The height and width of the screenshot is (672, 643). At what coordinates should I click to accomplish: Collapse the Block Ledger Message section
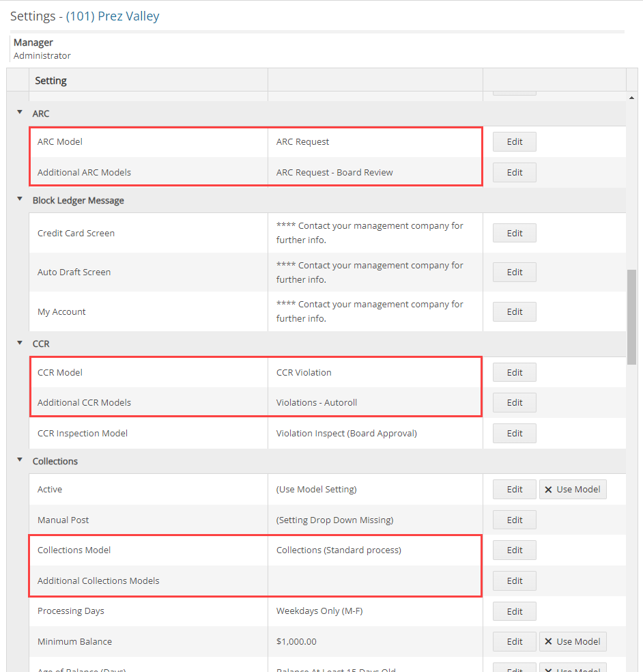coord(18,200)
